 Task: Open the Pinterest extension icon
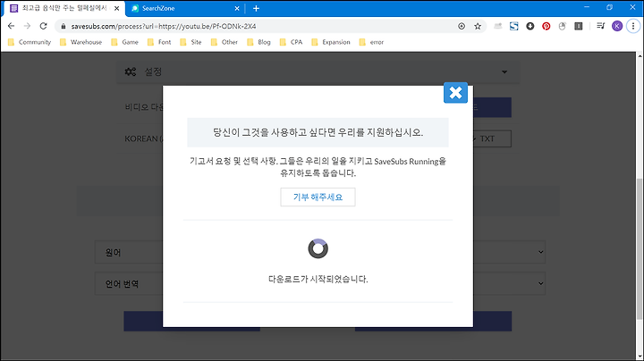547,26
